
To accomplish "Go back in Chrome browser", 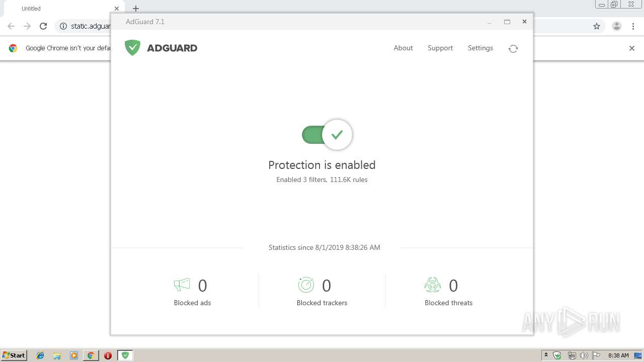I will click(11, 26).
